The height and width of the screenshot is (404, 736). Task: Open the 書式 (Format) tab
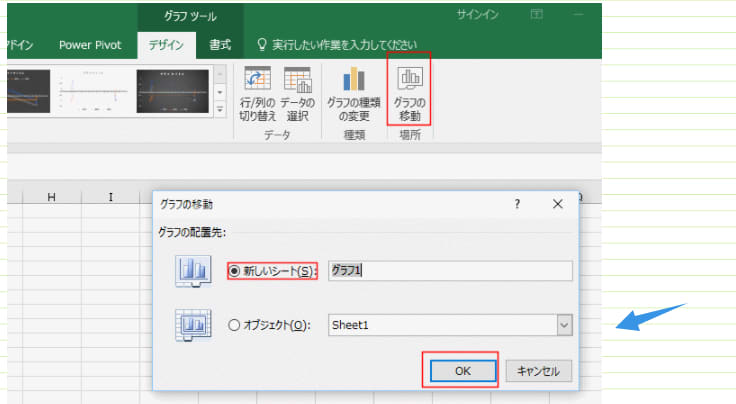point(220,45)
